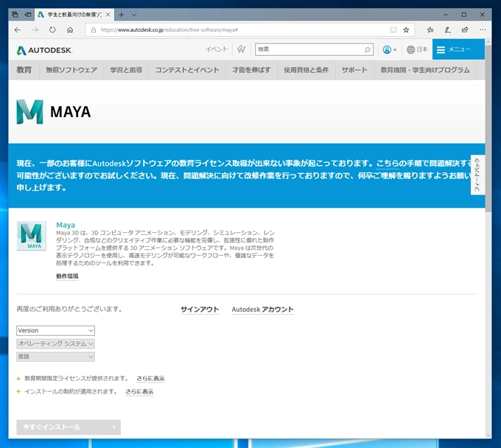Image resolution: width=501 pixels, height=448 pixels.
Task: Click the small Maya product thumbnail
Action: (31, 236)
